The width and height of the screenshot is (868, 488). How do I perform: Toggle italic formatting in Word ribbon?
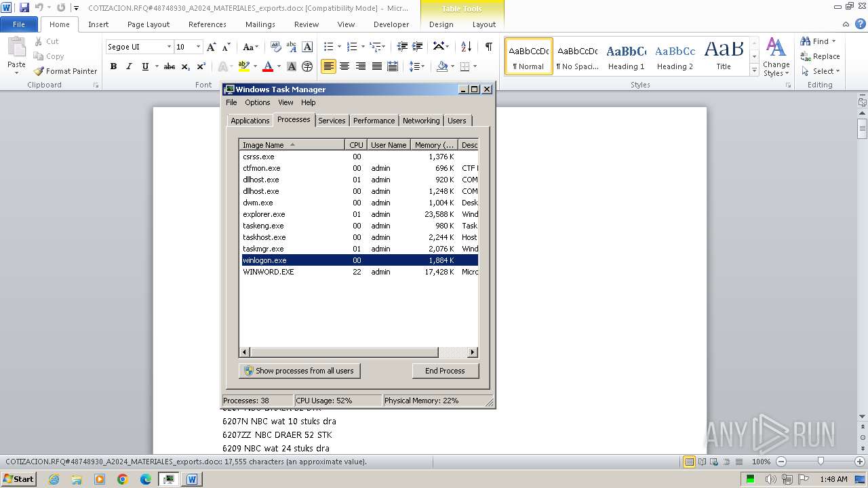pos(129,66)
